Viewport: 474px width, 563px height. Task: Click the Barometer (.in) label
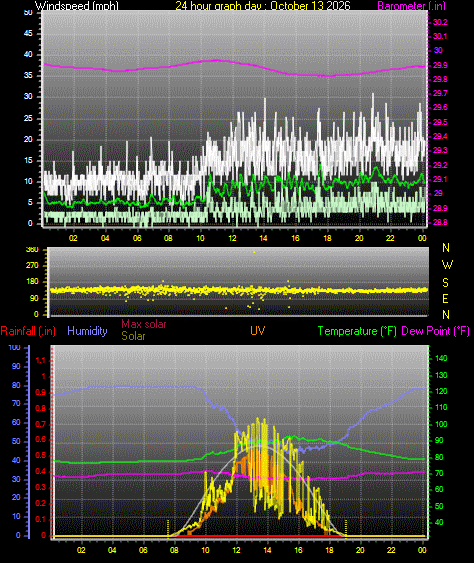point(412,6)
